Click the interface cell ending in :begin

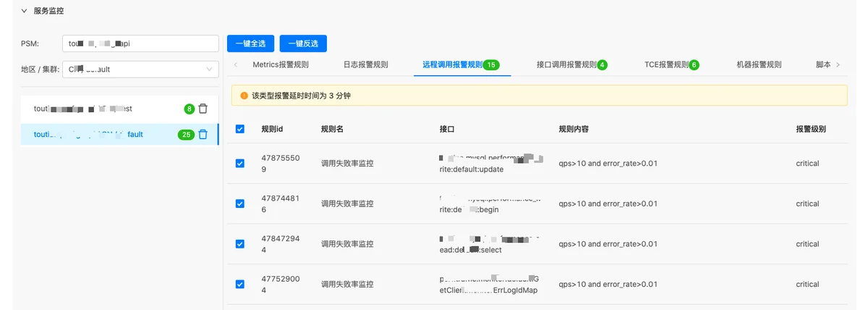(491, 204)
